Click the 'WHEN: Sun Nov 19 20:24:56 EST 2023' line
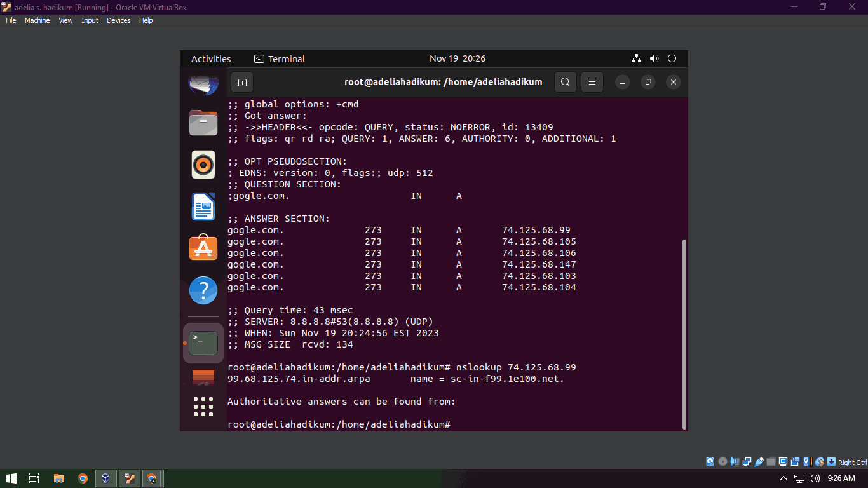868x488 pixels. pyautogui.click(x=333, y=333)
